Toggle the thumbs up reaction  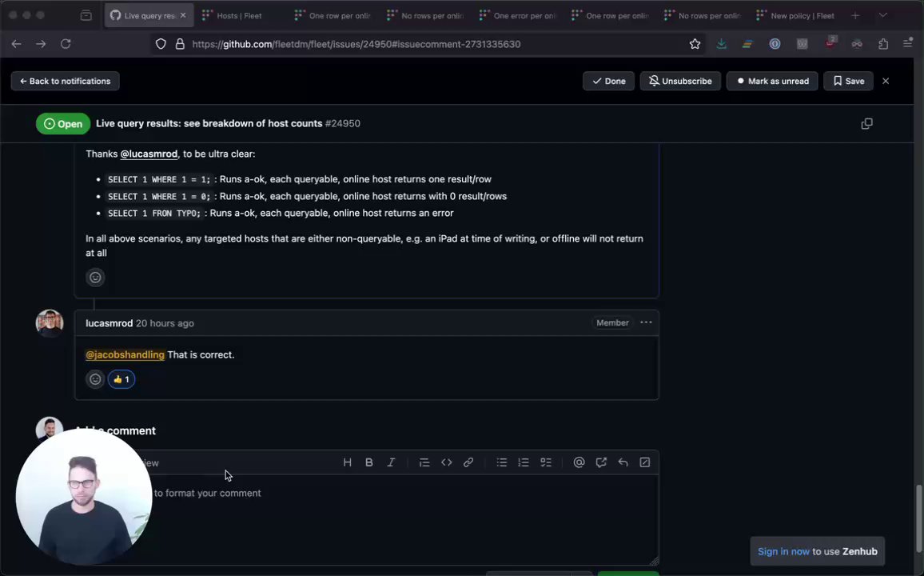click(x=121, y=379)
